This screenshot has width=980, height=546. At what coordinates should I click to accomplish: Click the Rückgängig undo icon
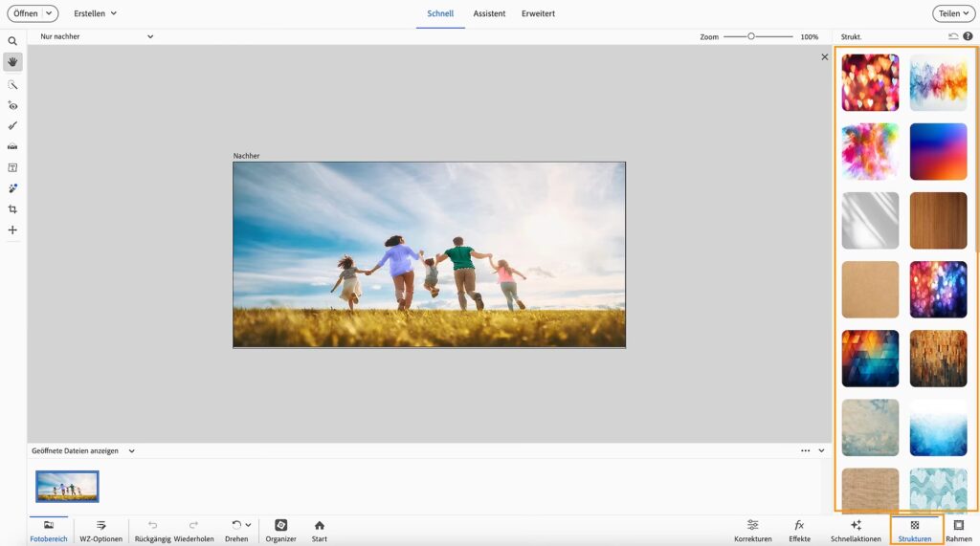click(x=152, y=525)
